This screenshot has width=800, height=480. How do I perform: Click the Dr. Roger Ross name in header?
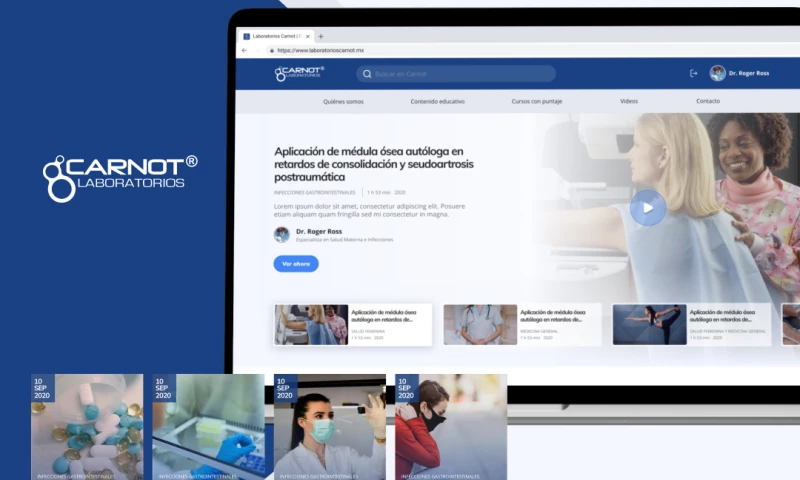click(749, 73)
